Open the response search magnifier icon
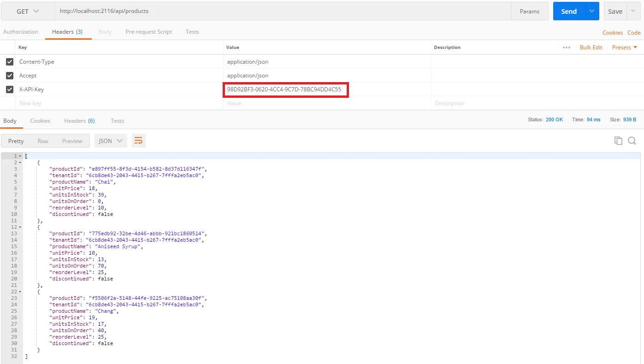Image resolution: width=644 pixels, height=364 pixels. pyautogui.click(x=632, y=141)
